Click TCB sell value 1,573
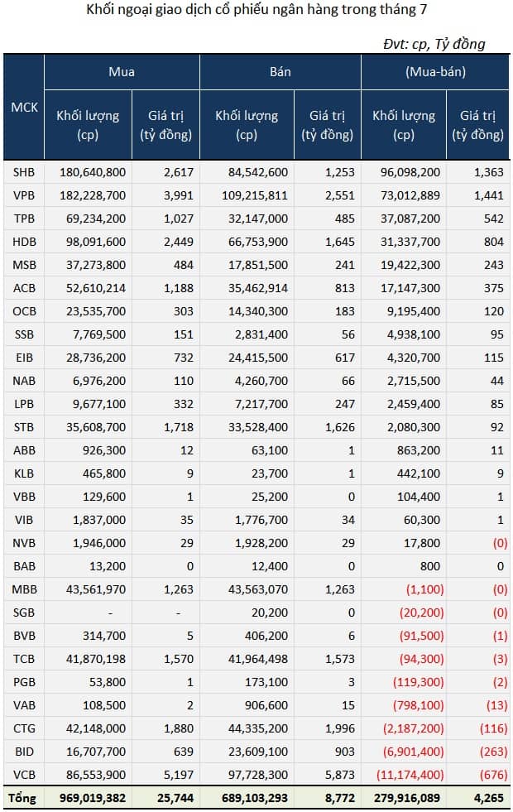 pos(340,659)
